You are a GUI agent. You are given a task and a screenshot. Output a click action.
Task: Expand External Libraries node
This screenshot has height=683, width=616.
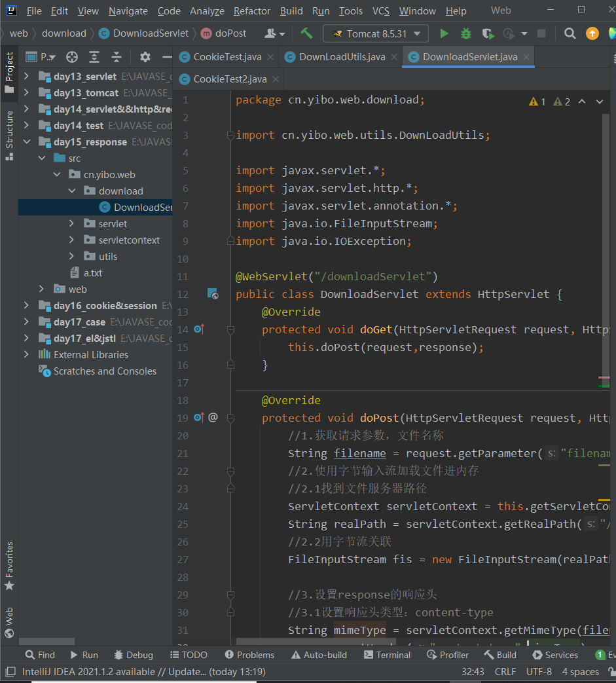(27, 354)
